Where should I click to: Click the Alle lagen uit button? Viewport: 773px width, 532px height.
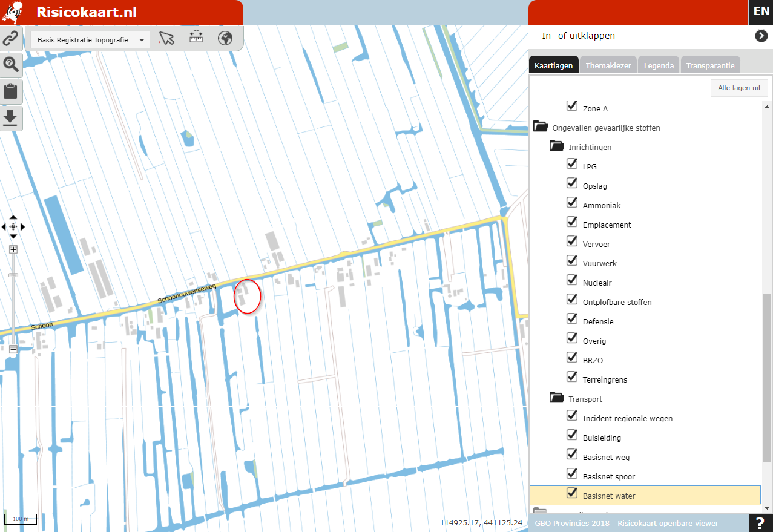739,88
